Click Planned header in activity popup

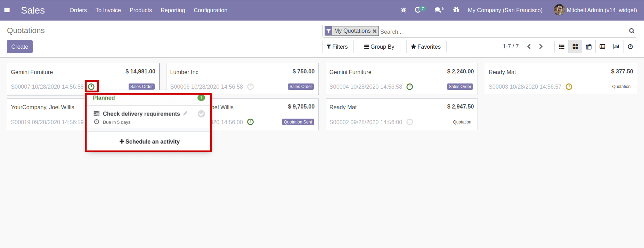104,98
